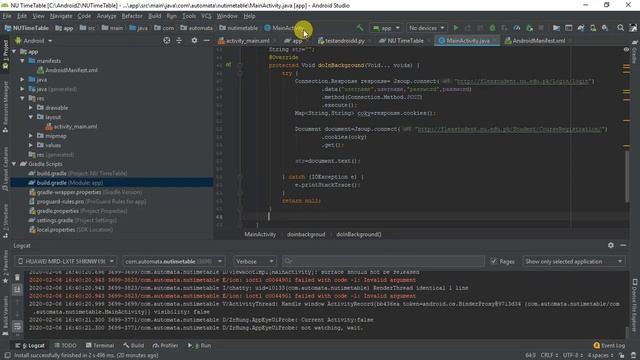The image size is (640, 360).
Task: Click the override gutter icon beside doInBackground
Action: click(x=229, y=65)
